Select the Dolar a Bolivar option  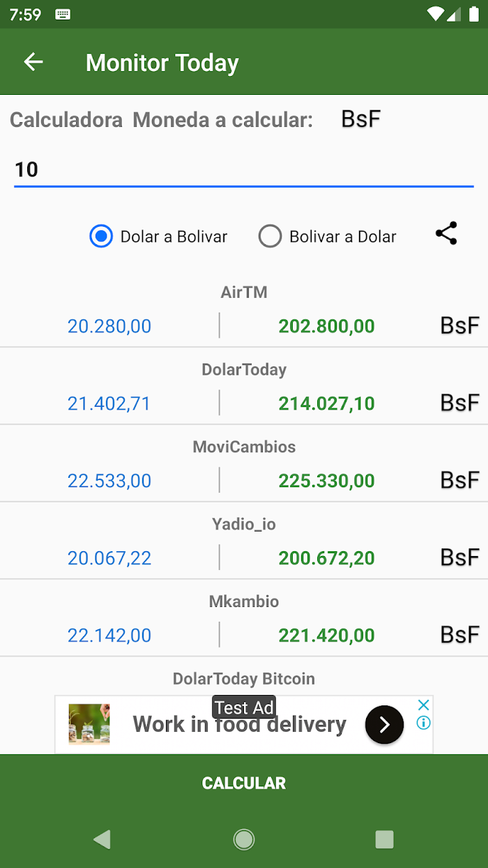[x=102, y=237]
